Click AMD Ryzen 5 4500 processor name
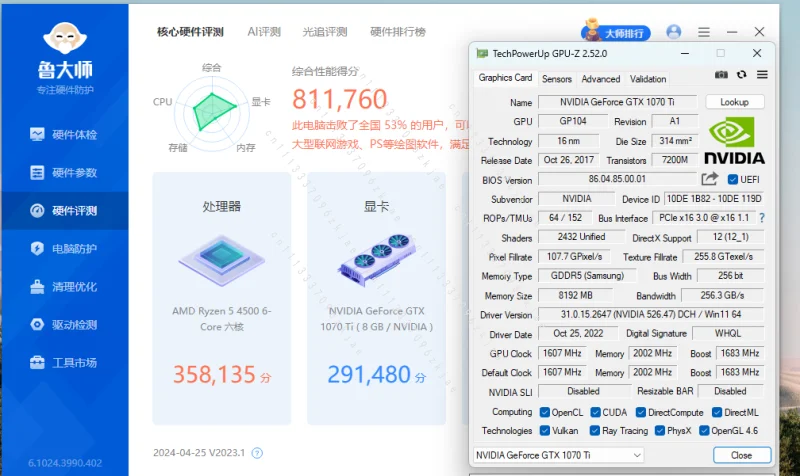This screenshot has width=800, height=476. 221,319
